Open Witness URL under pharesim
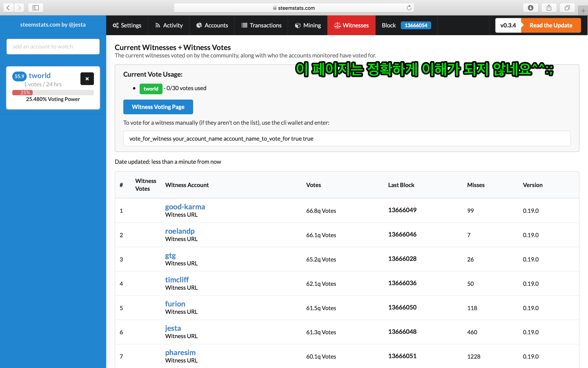 [x=182, y=360]
